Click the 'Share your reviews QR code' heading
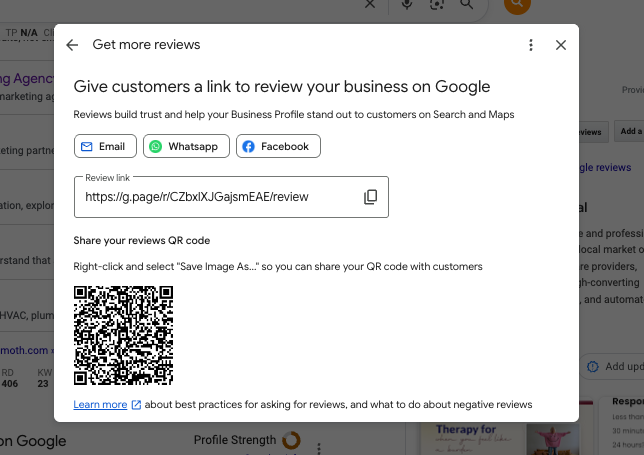 coord(142,240)
